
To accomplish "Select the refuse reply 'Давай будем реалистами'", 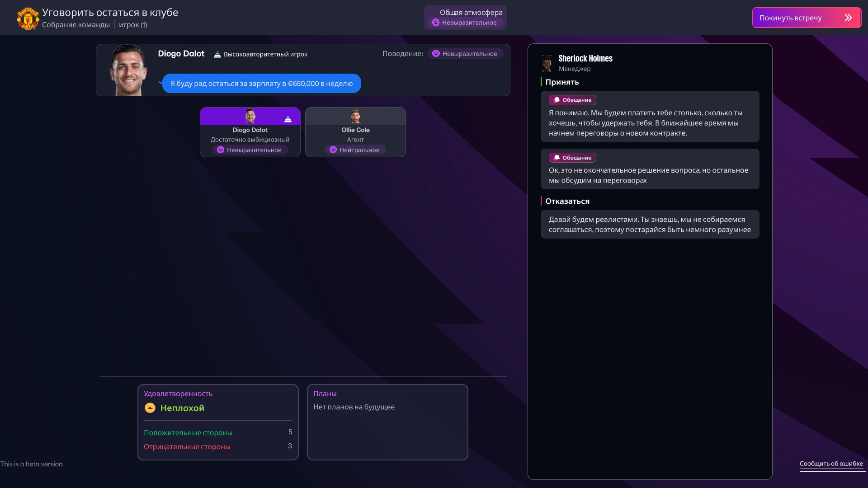I will point(650,225).
